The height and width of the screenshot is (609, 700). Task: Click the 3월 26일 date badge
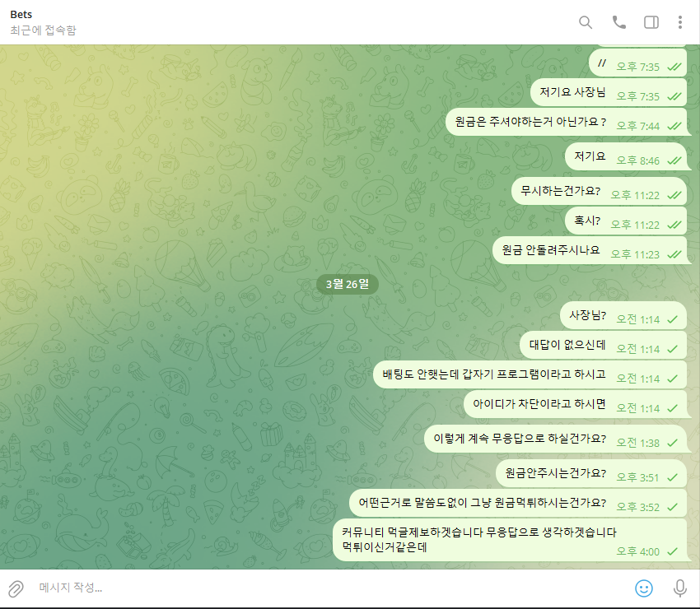(347, 284)
